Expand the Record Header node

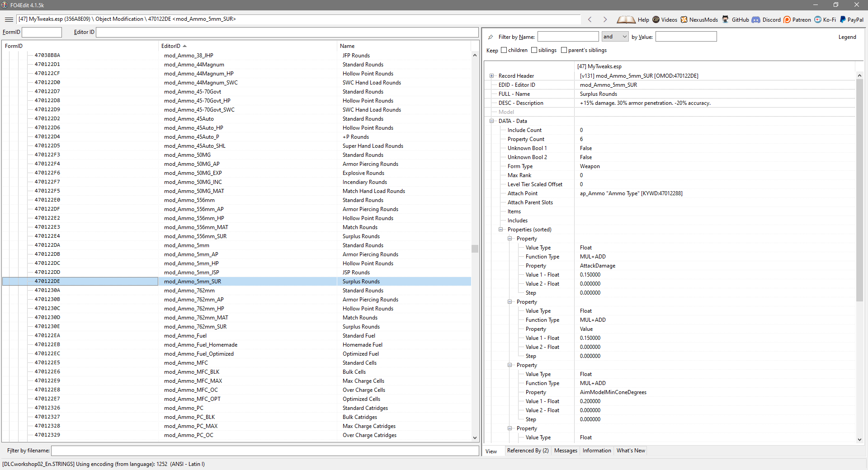tap(492, 76)
